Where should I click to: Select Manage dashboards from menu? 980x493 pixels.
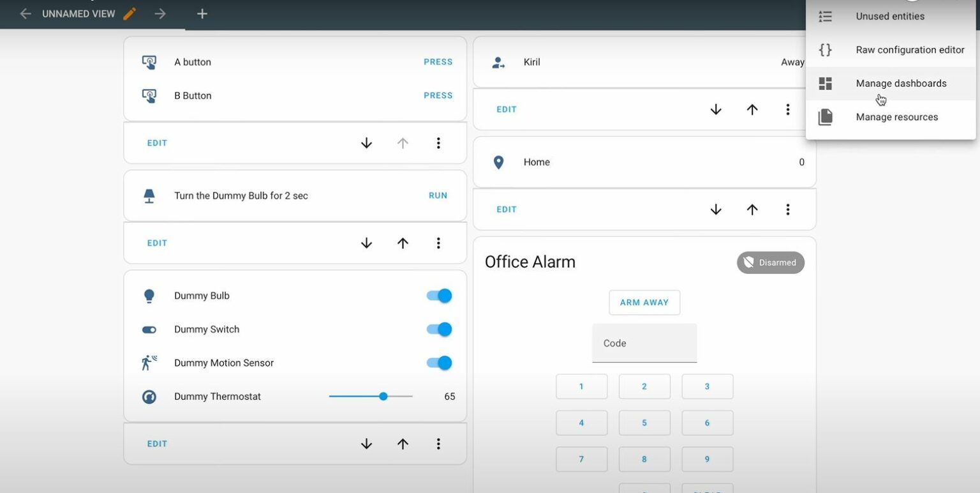coord(900,84)
